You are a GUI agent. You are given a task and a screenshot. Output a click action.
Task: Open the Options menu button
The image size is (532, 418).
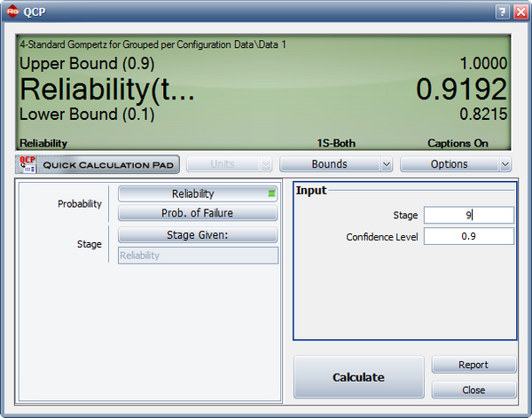click(450, 164)
